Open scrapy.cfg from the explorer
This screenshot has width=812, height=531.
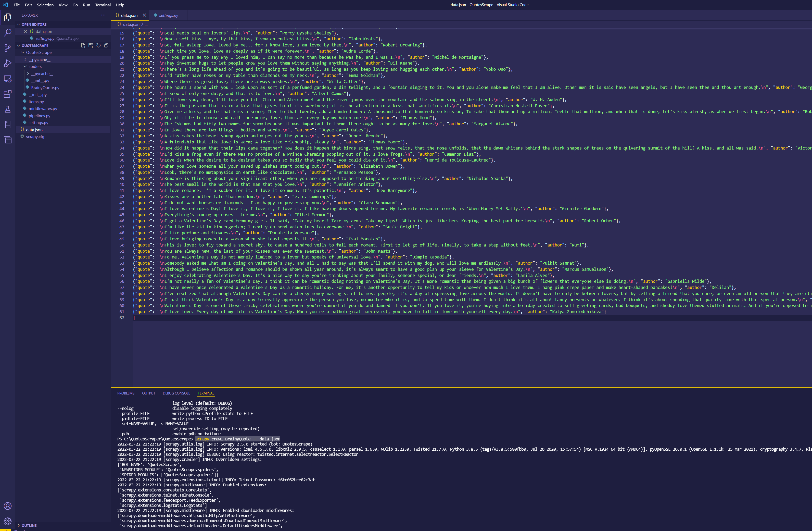coord(35,137)
